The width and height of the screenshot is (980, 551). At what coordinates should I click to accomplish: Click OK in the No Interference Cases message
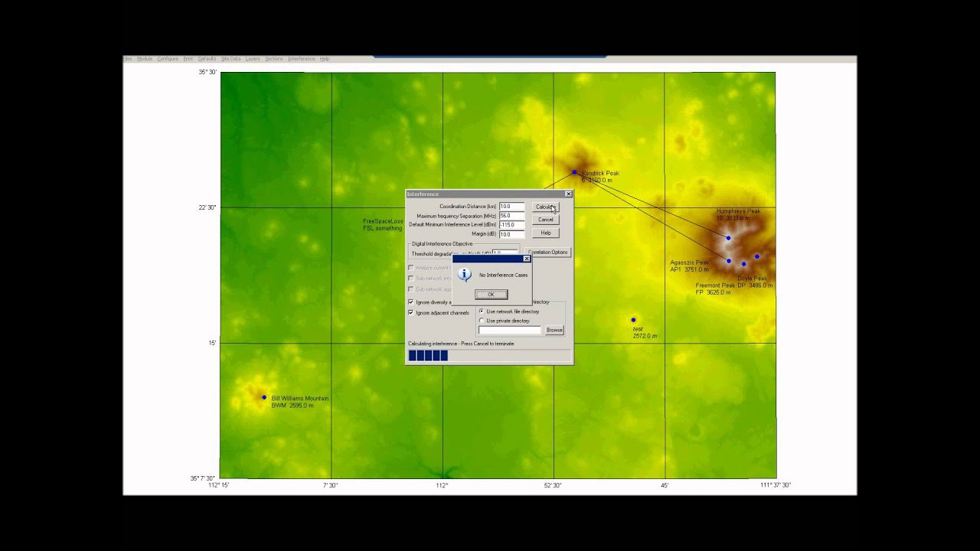coord(491,294)
